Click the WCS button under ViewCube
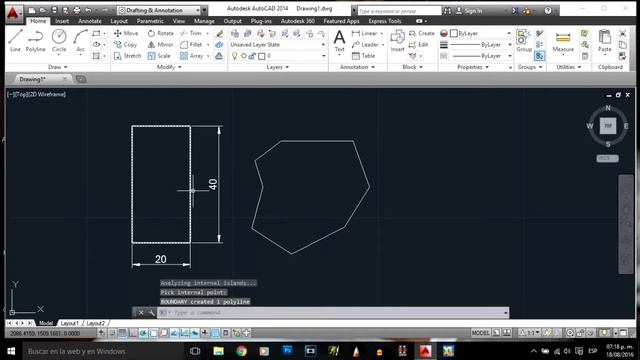The width and height of the screenshot is (640, 360). click(607, 158)
